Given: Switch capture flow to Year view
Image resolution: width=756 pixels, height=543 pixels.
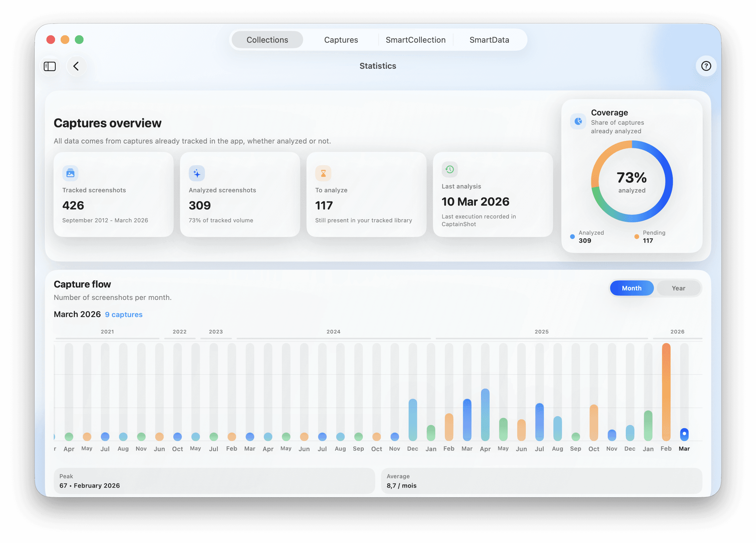Looking at the screenshot, I should (x=678, y=288).
